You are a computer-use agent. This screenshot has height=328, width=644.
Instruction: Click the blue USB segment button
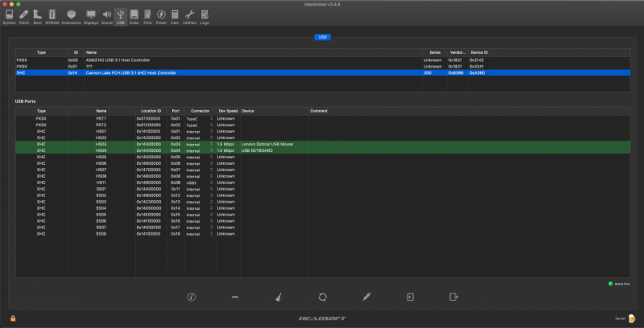pos(322,37)
